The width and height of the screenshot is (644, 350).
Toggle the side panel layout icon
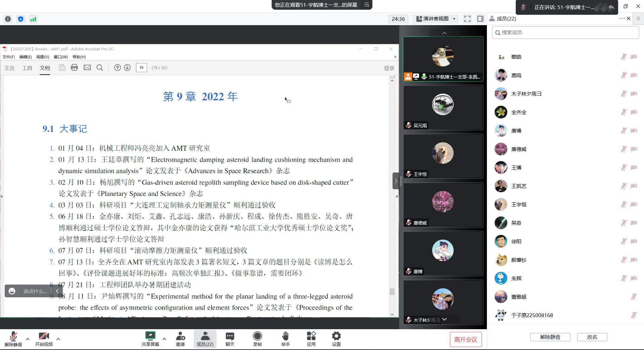[x=480, y=19]
